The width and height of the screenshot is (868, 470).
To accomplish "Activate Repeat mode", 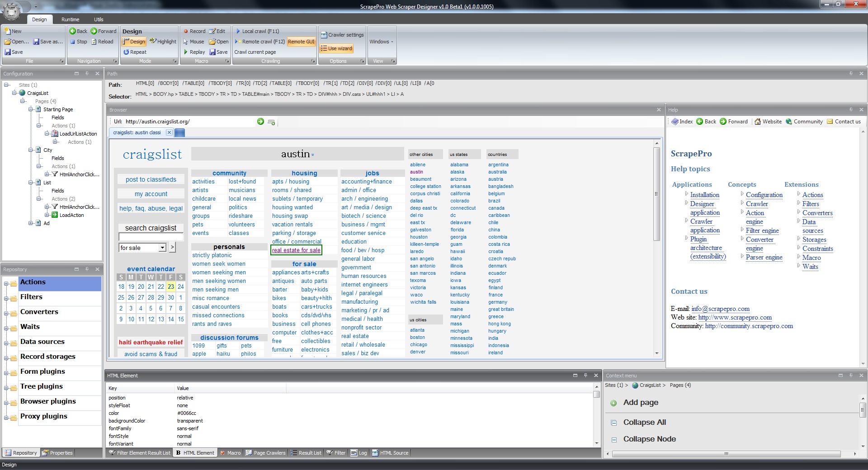I will [x=135, y=52].
